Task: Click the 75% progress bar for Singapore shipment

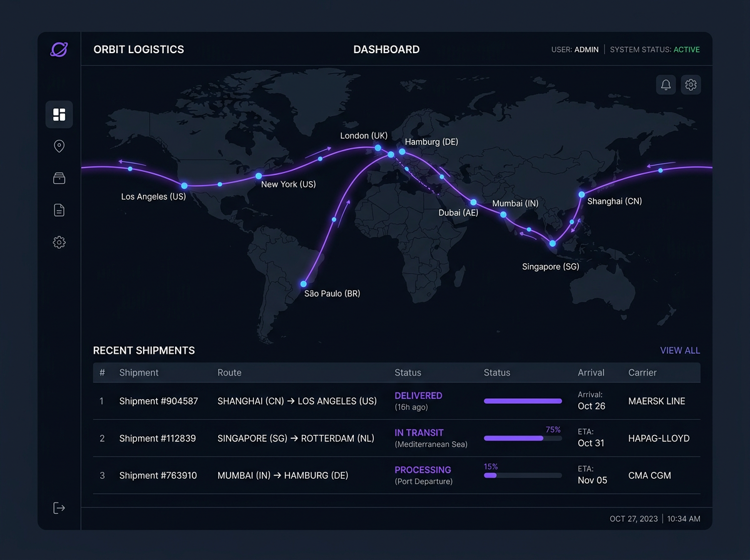Action: tap(522, 438)
